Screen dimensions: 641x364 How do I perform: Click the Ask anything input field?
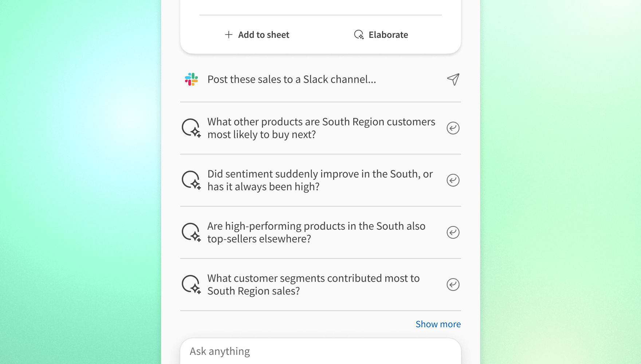[320, 351]
